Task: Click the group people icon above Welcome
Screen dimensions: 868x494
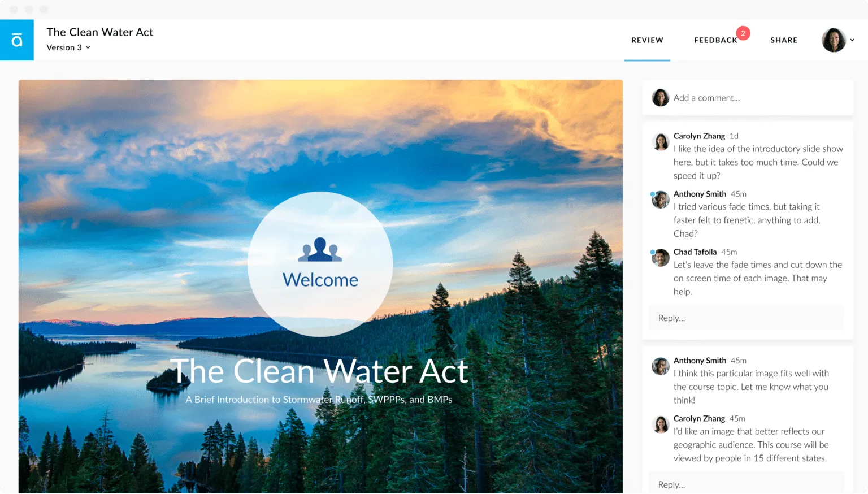Action: tap(320, 249)
